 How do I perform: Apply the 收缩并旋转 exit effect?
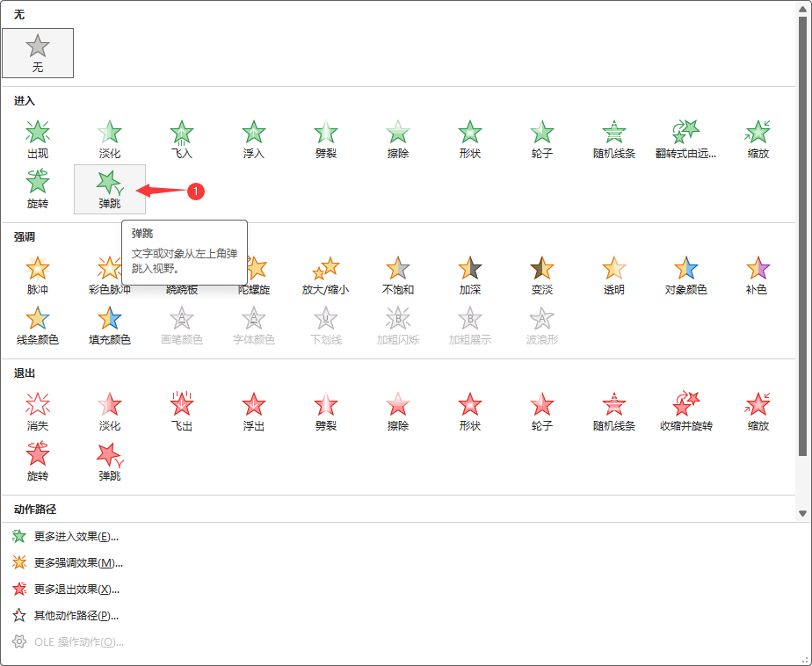pos(685,412)
